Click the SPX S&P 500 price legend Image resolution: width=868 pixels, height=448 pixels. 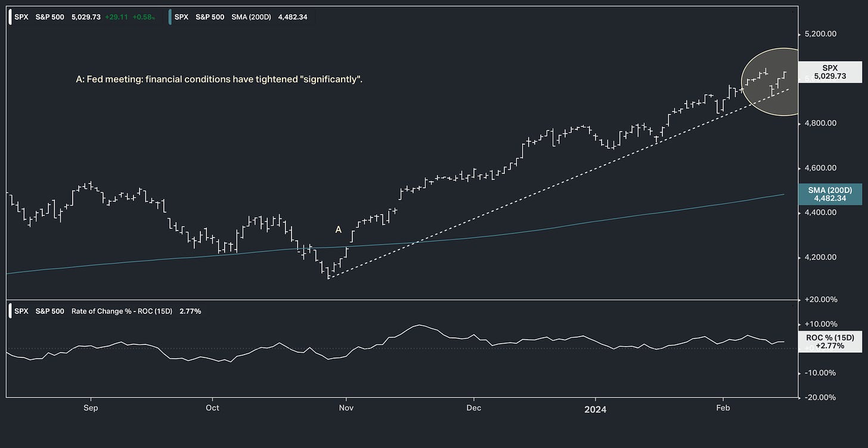click(86, 17)
